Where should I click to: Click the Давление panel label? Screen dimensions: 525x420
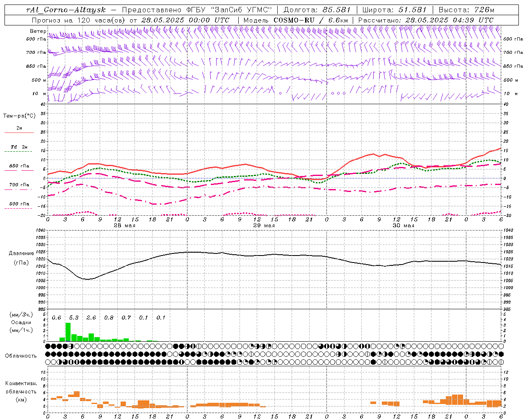click(x=21, y=253)
